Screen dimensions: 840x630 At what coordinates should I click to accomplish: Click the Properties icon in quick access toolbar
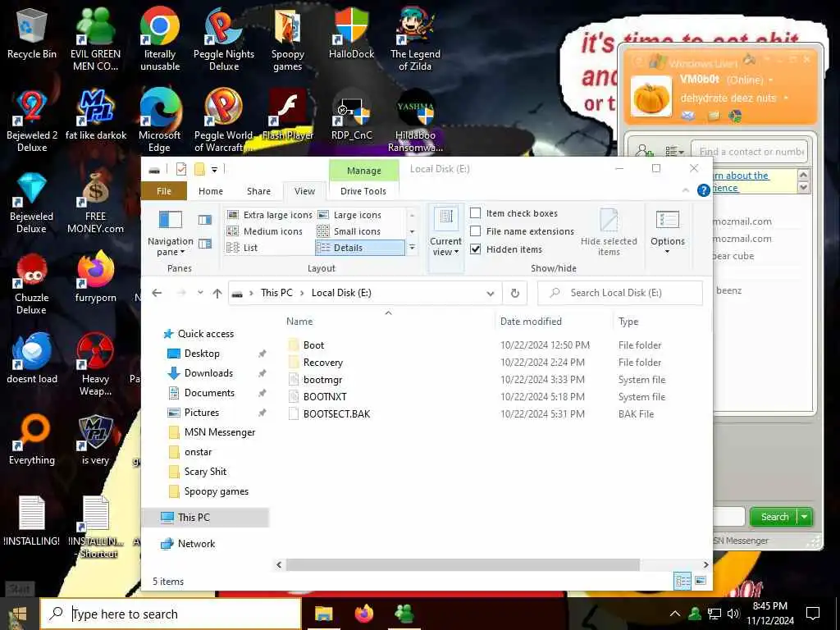(181, 169)
